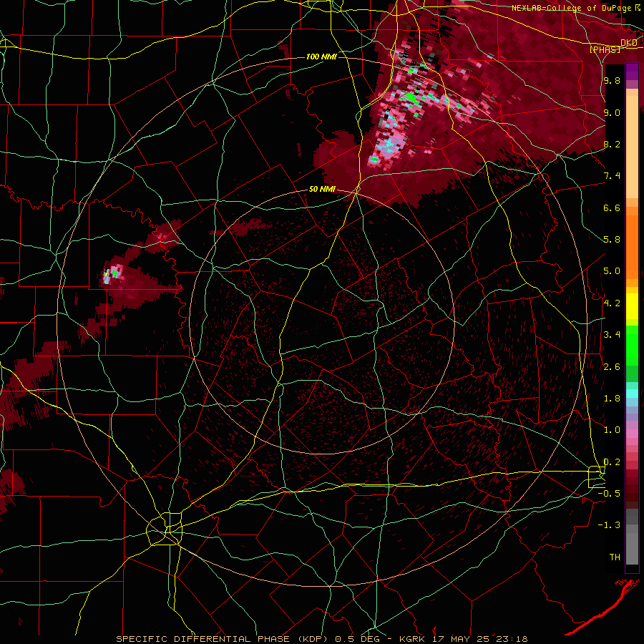Click the 100 NMI range ring label
Screen dimensions: 644x644
pyautogui.click(x=321, y=57)
